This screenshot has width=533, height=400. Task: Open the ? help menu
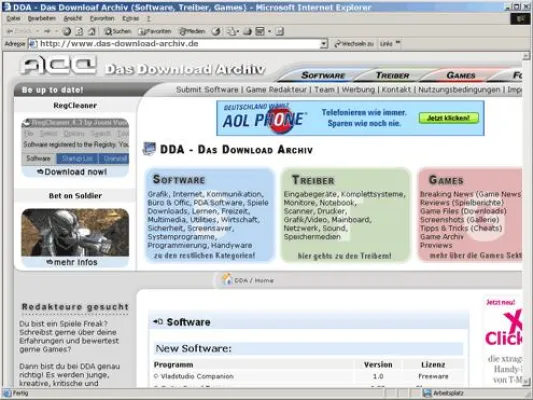(x=148, y=18)
